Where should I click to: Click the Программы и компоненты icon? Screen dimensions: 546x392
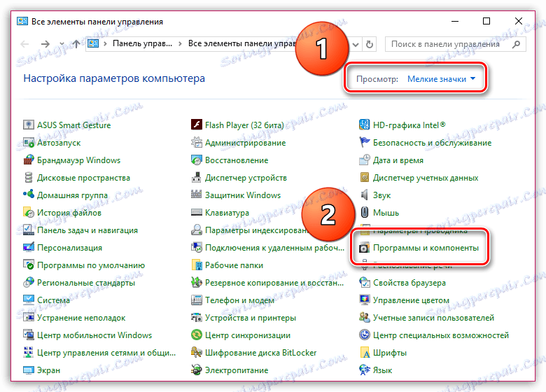point(364,248)
